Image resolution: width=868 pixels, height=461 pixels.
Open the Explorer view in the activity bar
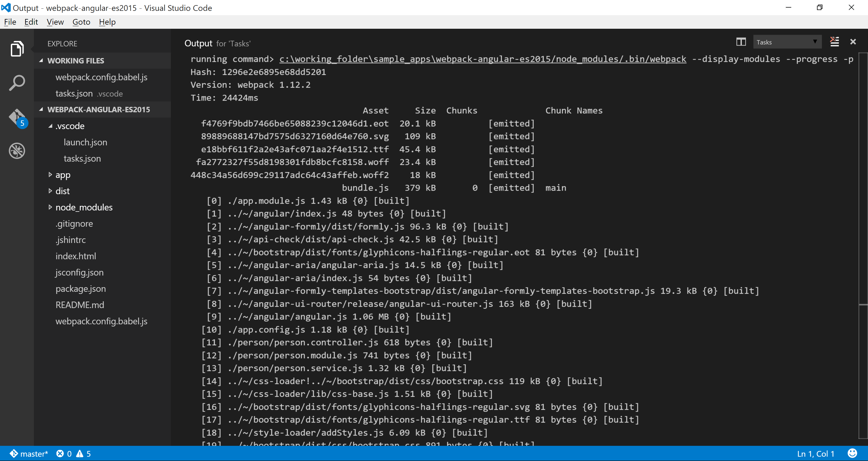(17, 49)
